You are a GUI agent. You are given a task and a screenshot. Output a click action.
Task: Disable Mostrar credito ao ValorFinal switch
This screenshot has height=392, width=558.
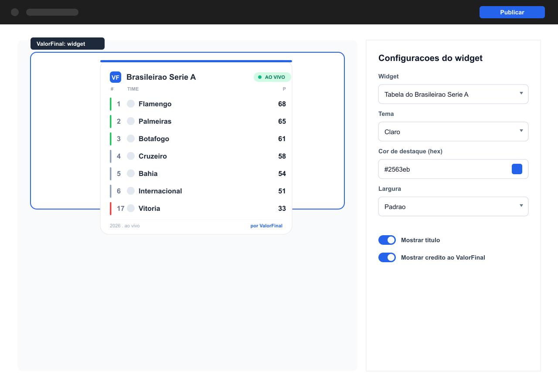coord(387,257)
